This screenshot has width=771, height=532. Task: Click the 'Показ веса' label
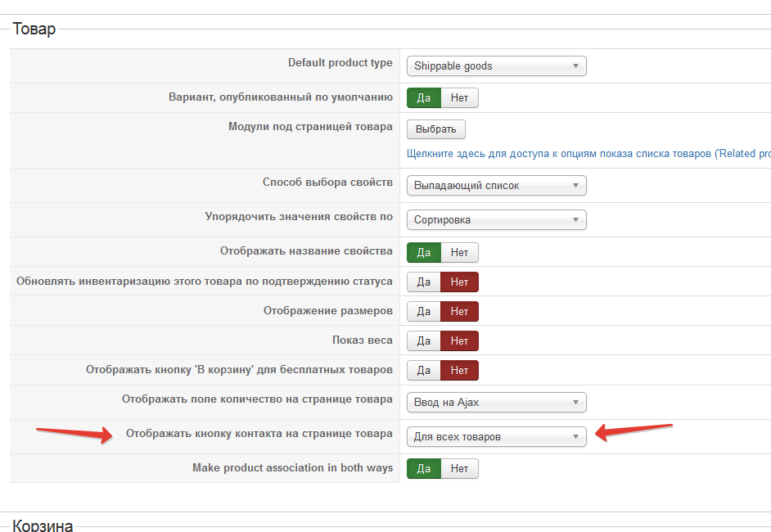(x=363, y=340)
